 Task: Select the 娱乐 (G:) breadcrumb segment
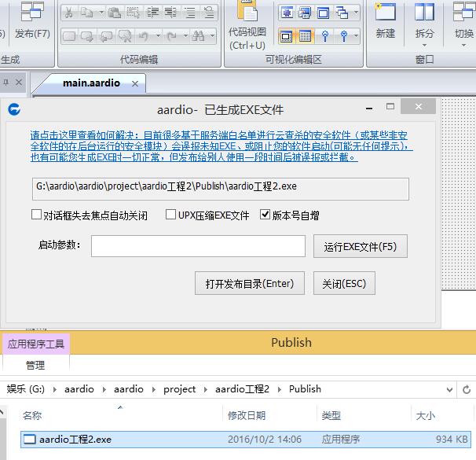pyautogui.click(x=25, y=389)
